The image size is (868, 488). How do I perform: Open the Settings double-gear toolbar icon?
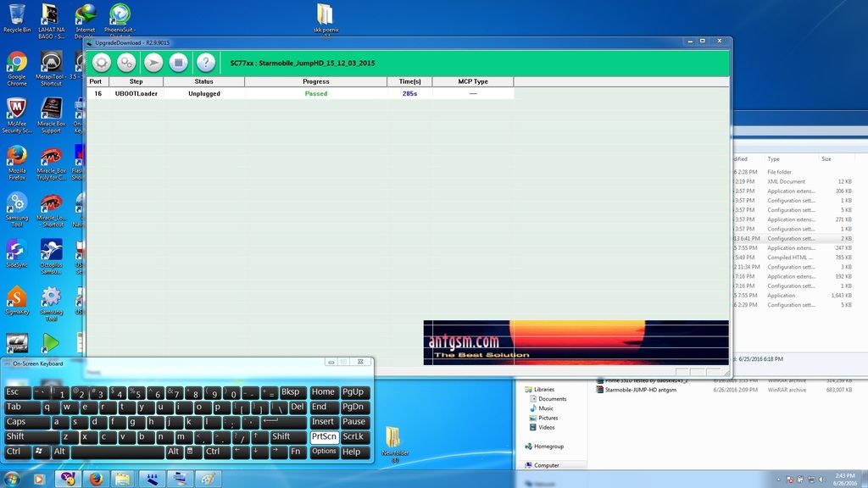[x=126, y=63]
